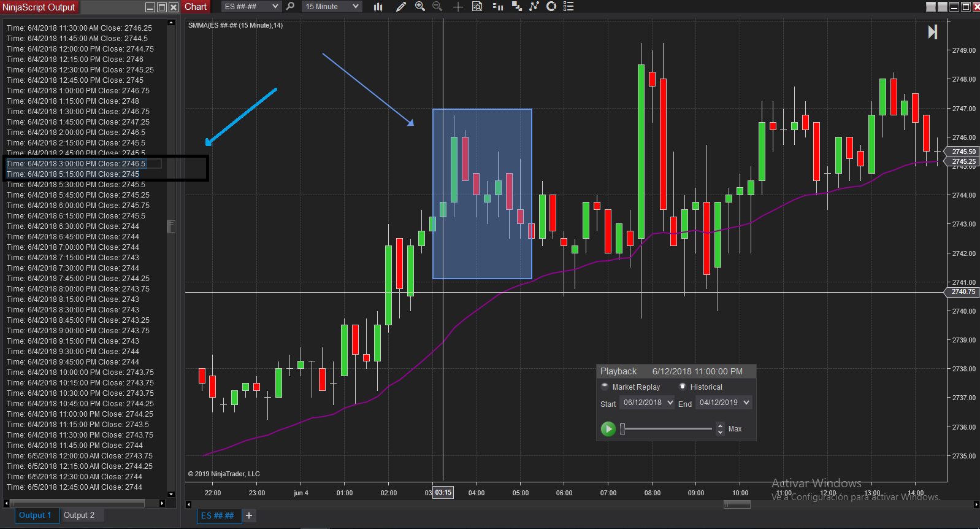980x529 pixels.
Task: Click Playback date 6/12/2018 11:00:00 PM
Action: click(x=697, y=371)
